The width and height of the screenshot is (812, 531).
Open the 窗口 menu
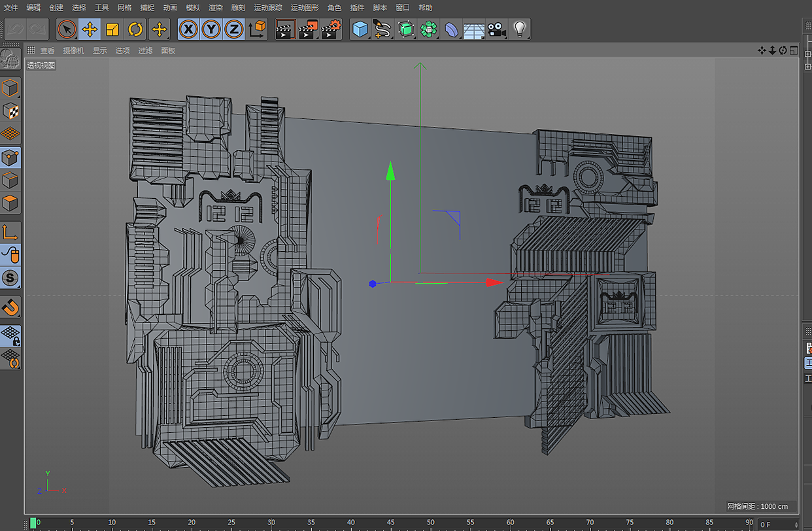(x=403, y=8)
